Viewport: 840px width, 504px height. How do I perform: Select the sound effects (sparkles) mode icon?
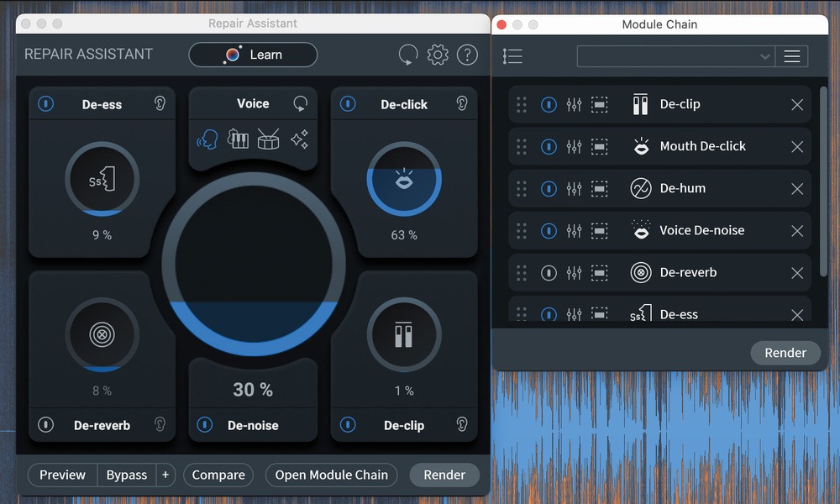point(300,139)
